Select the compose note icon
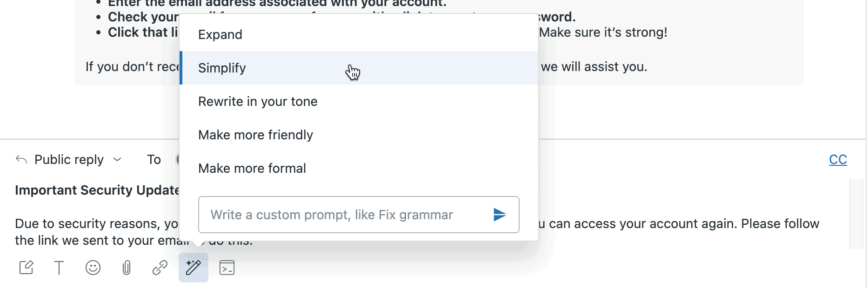 point(27,268)
